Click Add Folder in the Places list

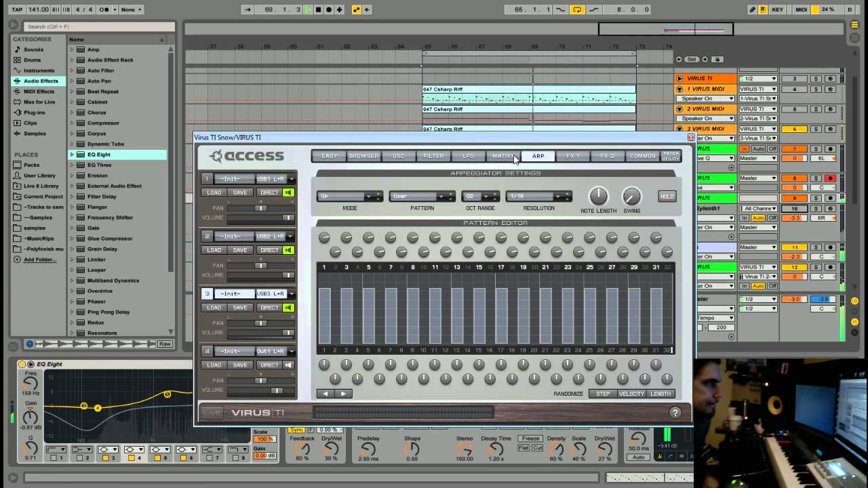(x=40, y=260)
